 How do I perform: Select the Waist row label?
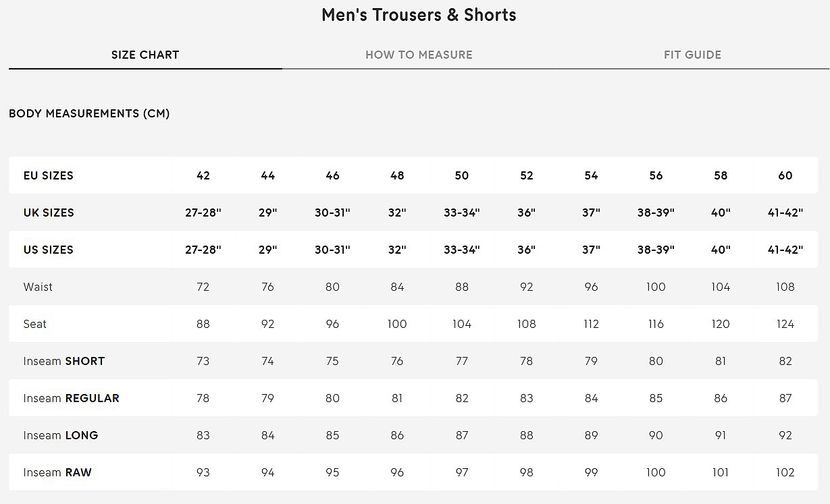coord(38,287)
